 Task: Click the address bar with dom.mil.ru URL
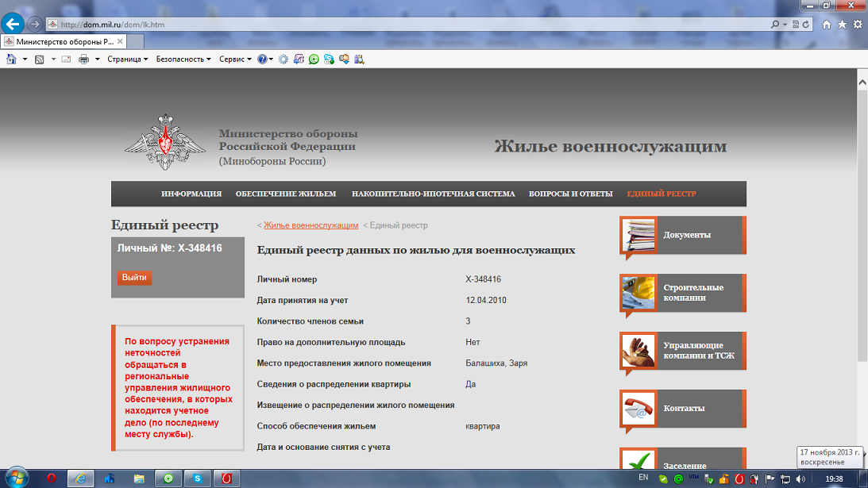pos(397,25)
